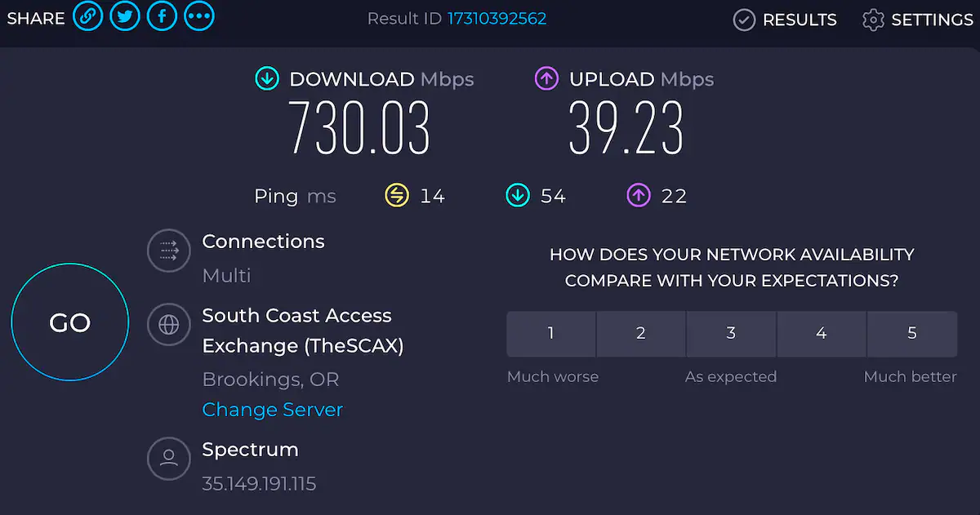Screen dimensions: 980x515
Task: Open the RESULTS menu item
Action: (x=785, y=20)
